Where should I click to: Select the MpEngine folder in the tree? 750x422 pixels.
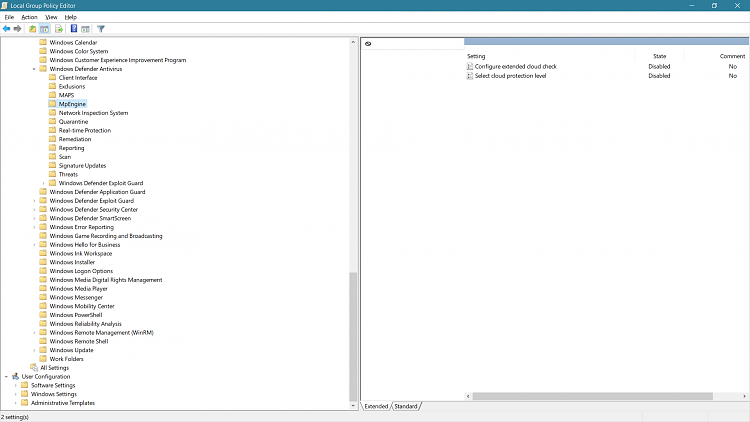click(x=72, y=104)
